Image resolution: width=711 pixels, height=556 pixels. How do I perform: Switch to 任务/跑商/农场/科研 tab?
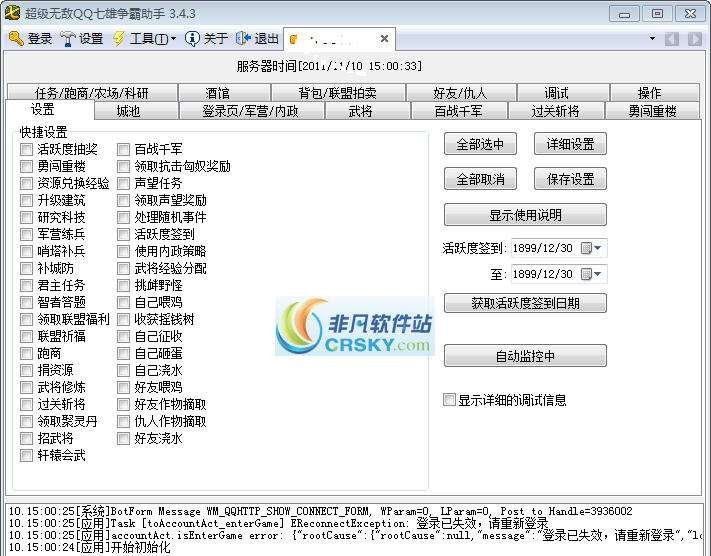click(92, 93)
